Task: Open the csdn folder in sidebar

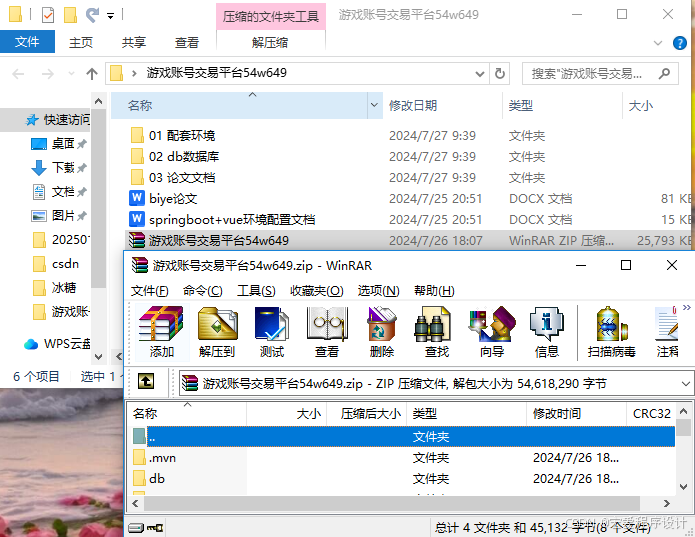Action: tap(56, 264)
